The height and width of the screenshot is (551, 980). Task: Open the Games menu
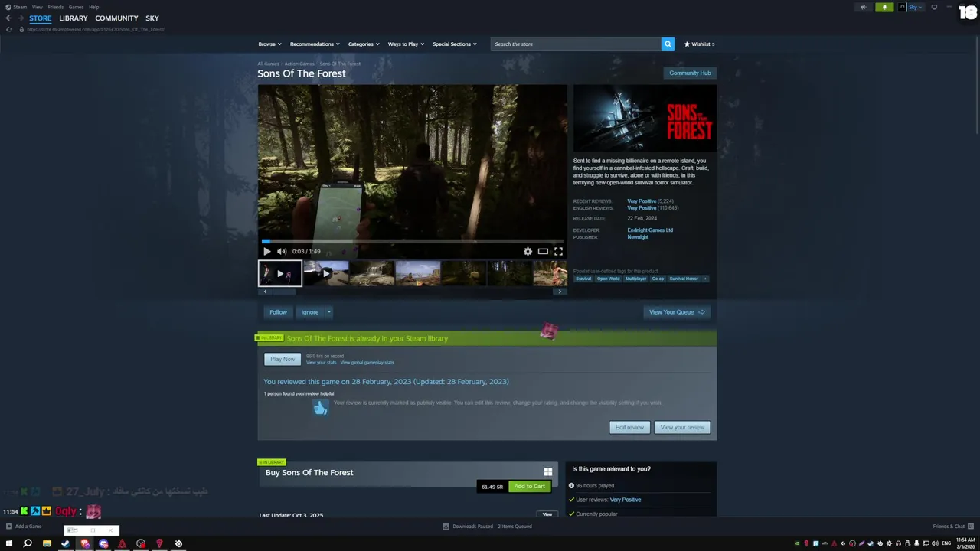(x=76, y=7)
